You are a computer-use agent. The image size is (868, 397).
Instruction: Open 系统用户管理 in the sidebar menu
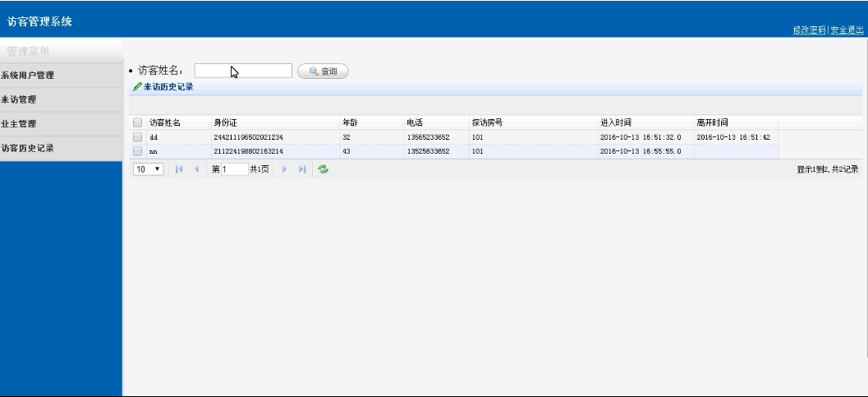point(61,76)
